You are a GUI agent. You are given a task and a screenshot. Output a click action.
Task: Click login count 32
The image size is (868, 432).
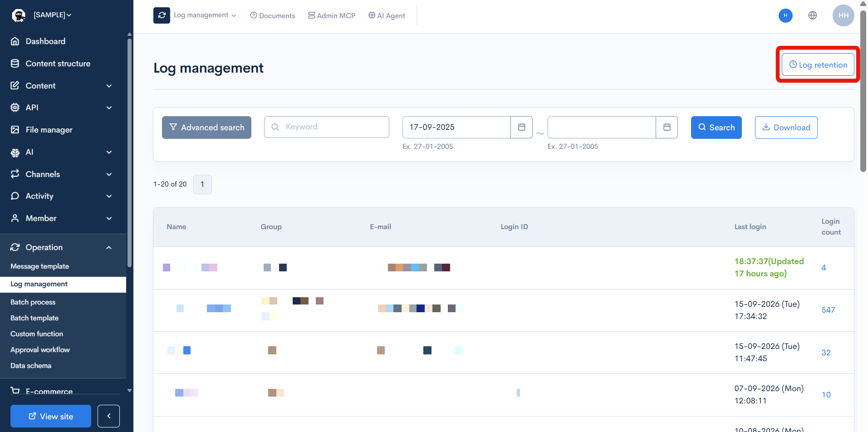826,353
